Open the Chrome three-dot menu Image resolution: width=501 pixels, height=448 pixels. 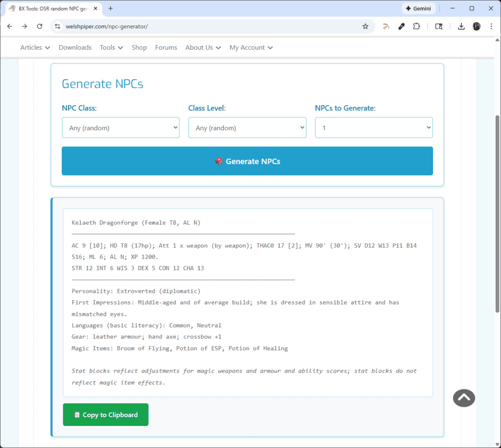(491, 26)
